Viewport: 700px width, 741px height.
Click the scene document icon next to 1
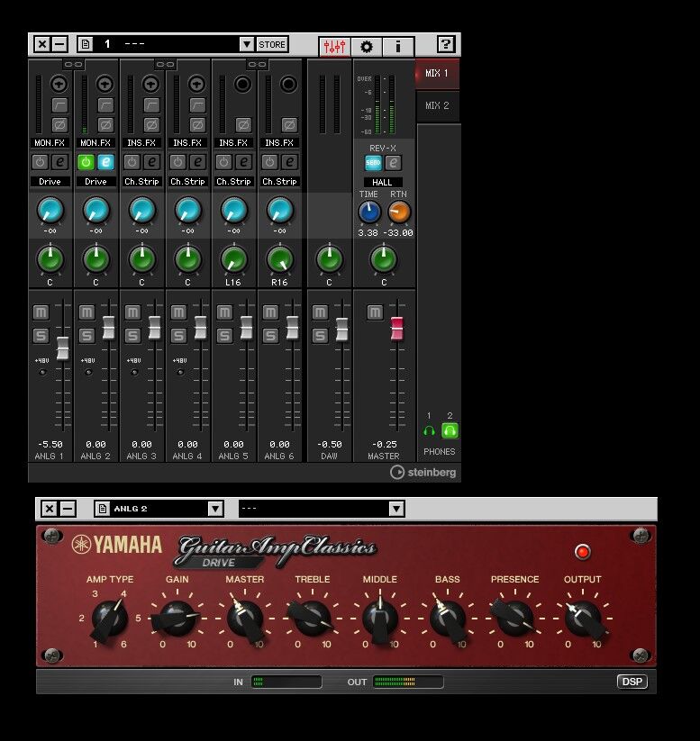86,44
